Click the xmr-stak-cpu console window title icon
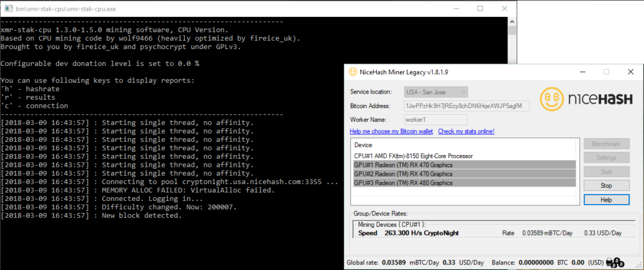This screenshot has width=644, height=270. pos(9,8)
